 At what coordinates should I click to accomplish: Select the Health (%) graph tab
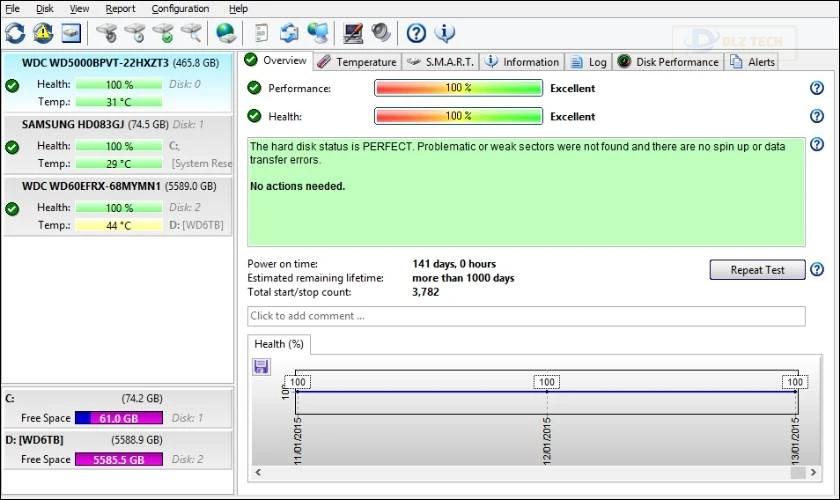[279, 344]
